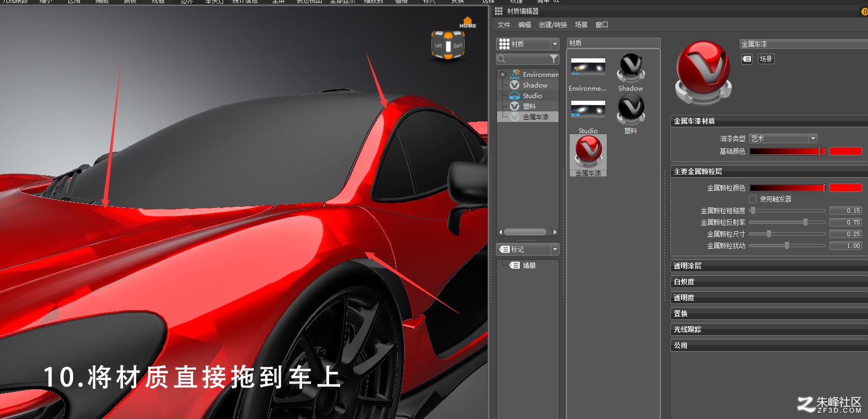Open the 材质 view dropdown arrow
The image size is (868, 419).
(555, 44)
